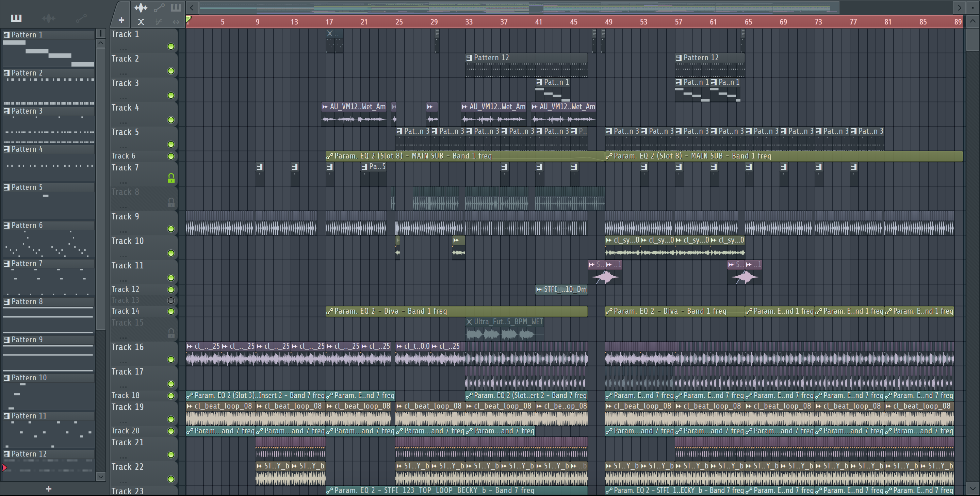Show audio clips in the picker panel

point(49,18)
